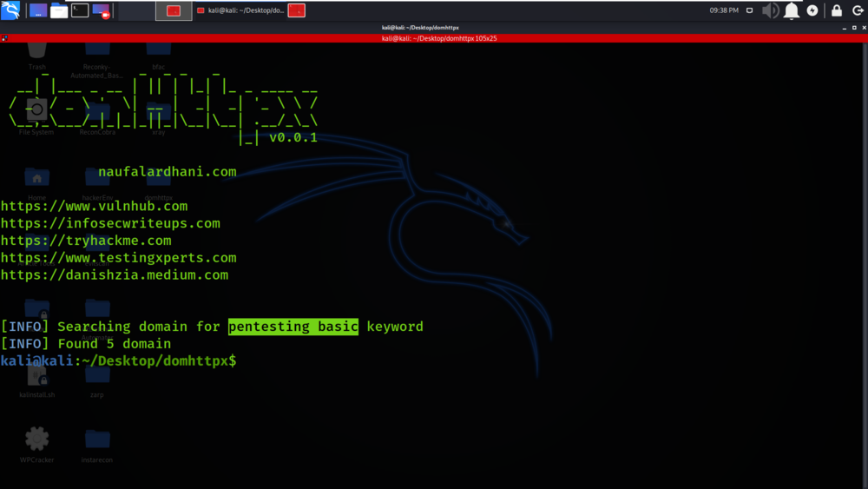Click the https://infosecwriteups.com URL

click(x=110, y=223)
